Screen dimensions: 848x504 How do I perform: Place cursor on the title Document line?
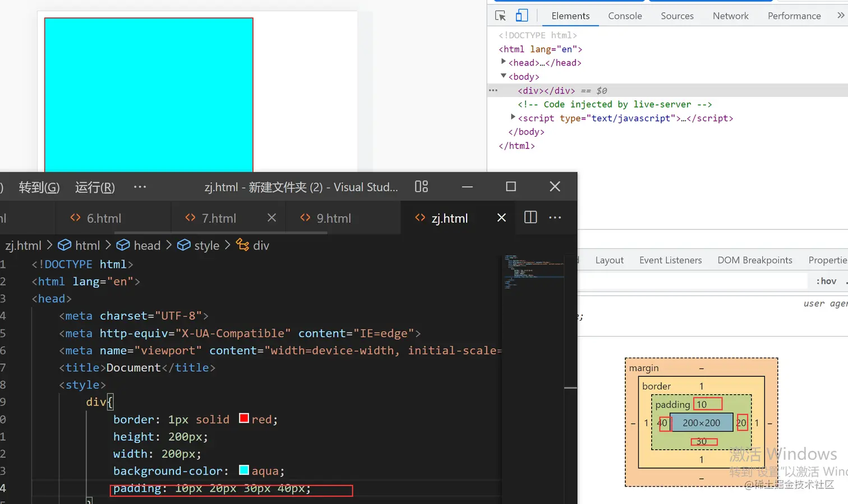pyautogui.click(x=137, y=368)
